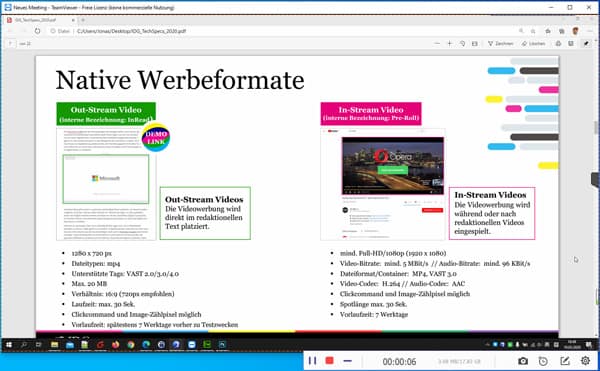Click the address bar with IDG_TechSpecs_2020.pdf path
Screen dimensions: 600x371
click(x=283, y=31)
